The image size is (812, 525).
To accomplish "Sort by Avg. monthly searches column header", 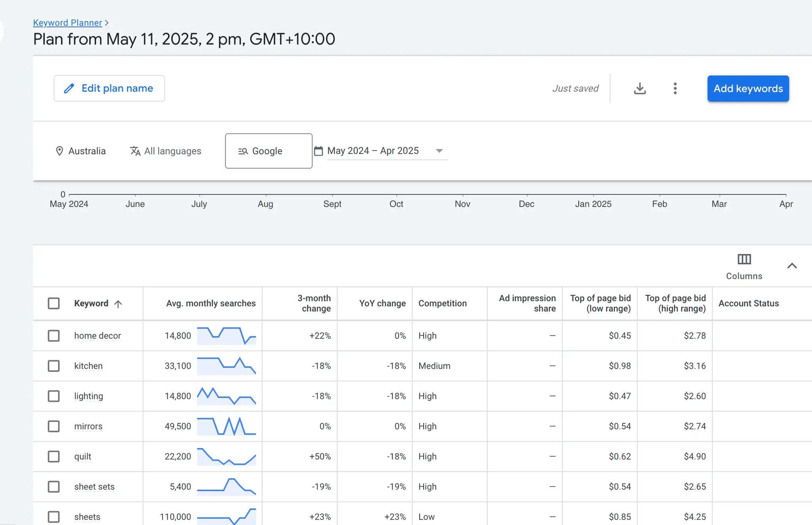I will tap(211, 304).
